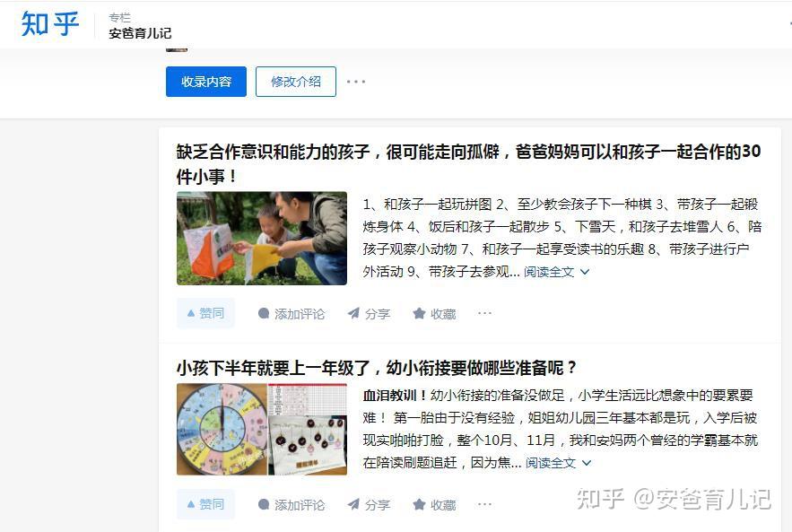Share the first article via 分享

point(369,314)
